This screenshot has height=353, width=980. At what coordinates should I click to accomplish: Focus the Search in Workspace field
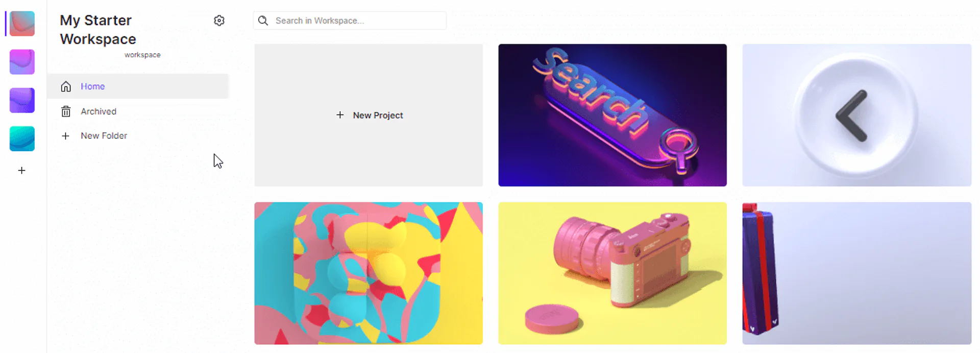click(x=350, y=20)
